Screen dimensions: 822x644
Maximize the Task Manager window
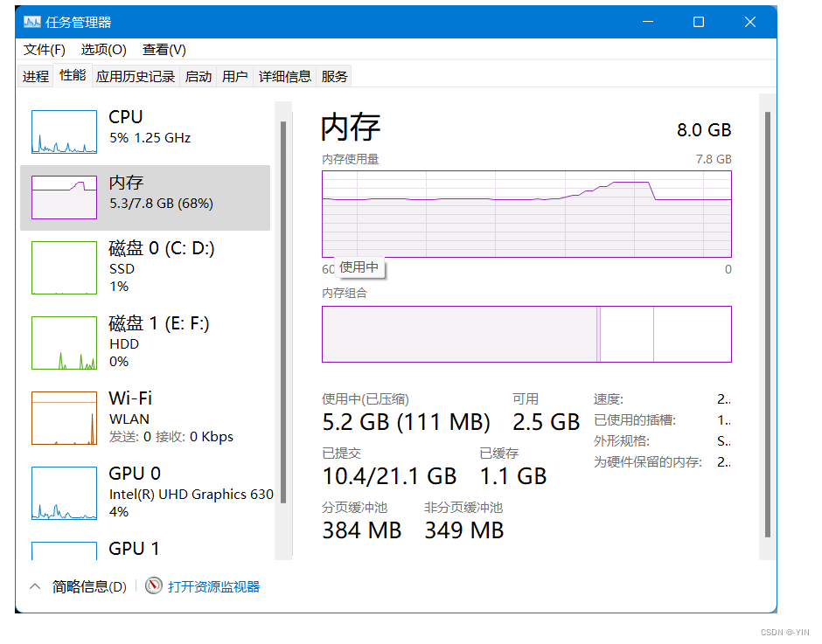(x=699, y=22)
